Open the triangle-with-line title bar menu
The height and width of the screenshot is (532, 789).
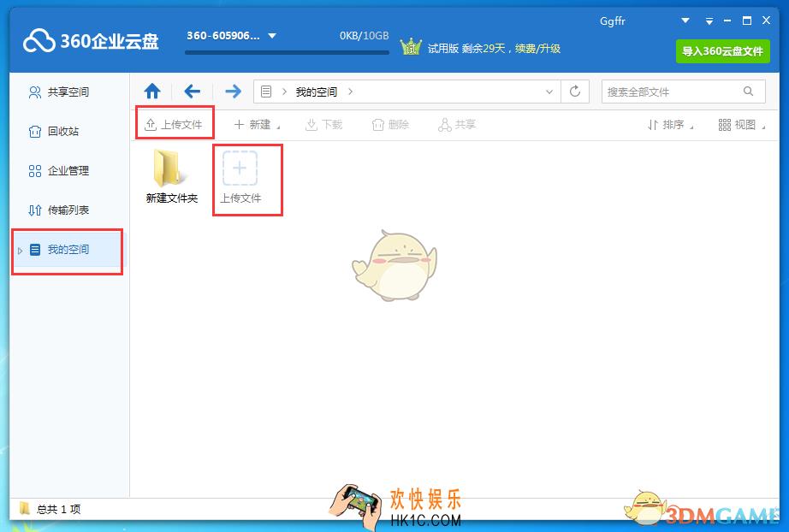709,21
